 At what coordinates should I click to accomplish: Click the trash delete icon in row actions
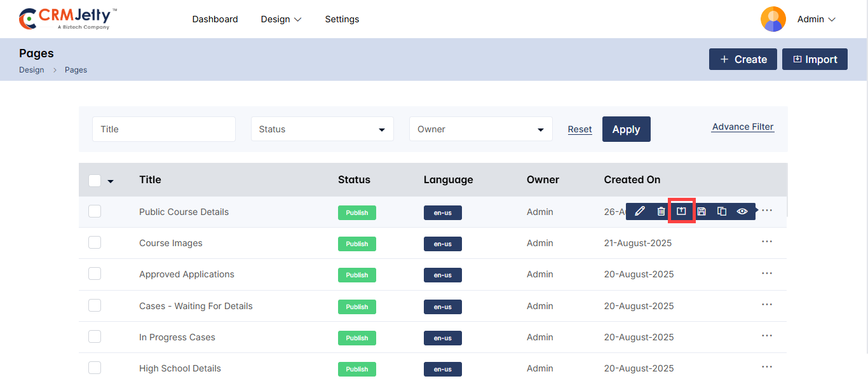(x=661, y=211)
